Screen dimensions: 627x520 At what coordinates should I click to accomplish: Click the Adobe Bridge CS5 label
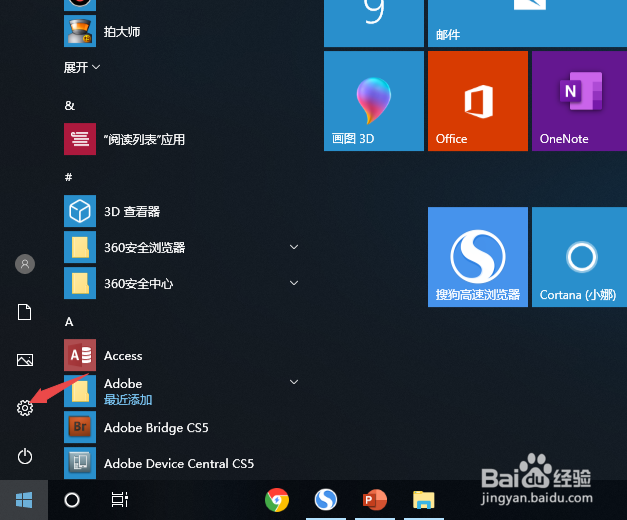click(156, 428)
